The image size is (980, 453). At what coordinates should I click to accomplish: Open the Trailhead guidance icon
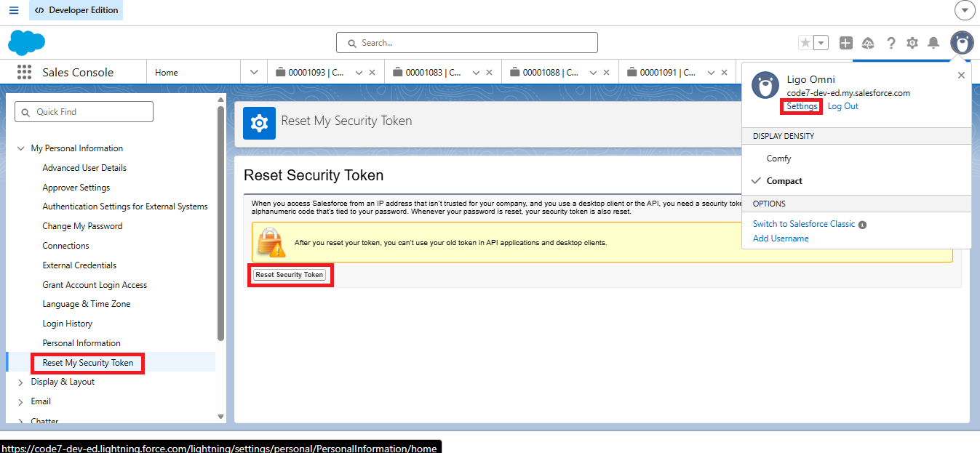click(868, 43)
